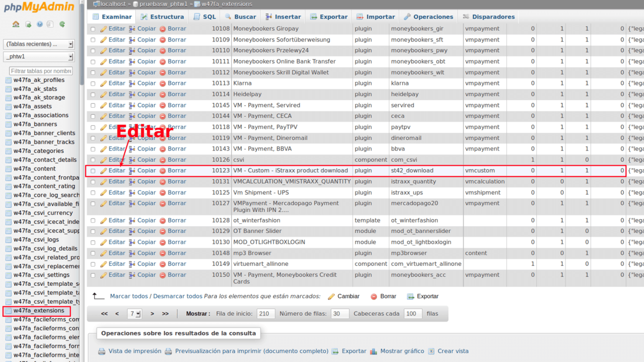The image size is (644, 362).
Task: Click the red Borrar icon for marked elements
Action: (374, 296)
